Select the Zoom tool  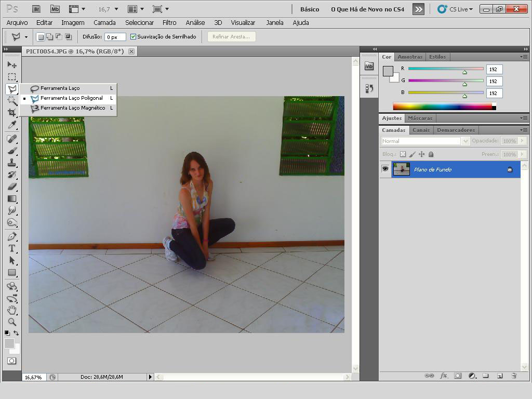pos(12,322)
